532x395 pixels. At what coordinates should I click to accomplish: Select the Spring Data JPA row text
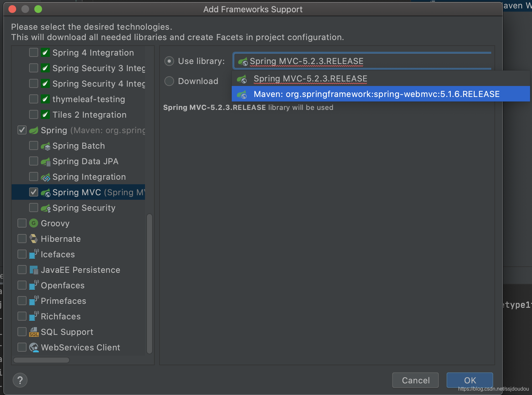pyautogui.click(x=85, y=161)
